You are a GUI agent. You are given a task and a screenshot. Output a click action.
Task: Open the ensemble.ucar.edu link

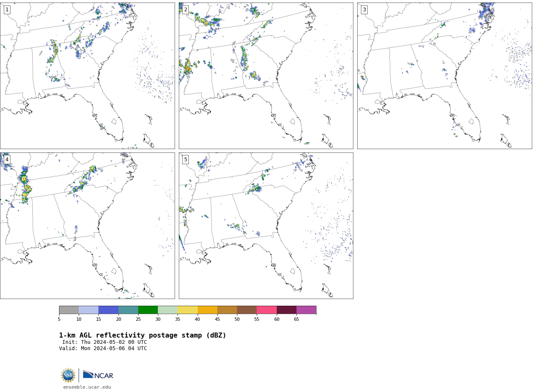[x=87, y=387]
